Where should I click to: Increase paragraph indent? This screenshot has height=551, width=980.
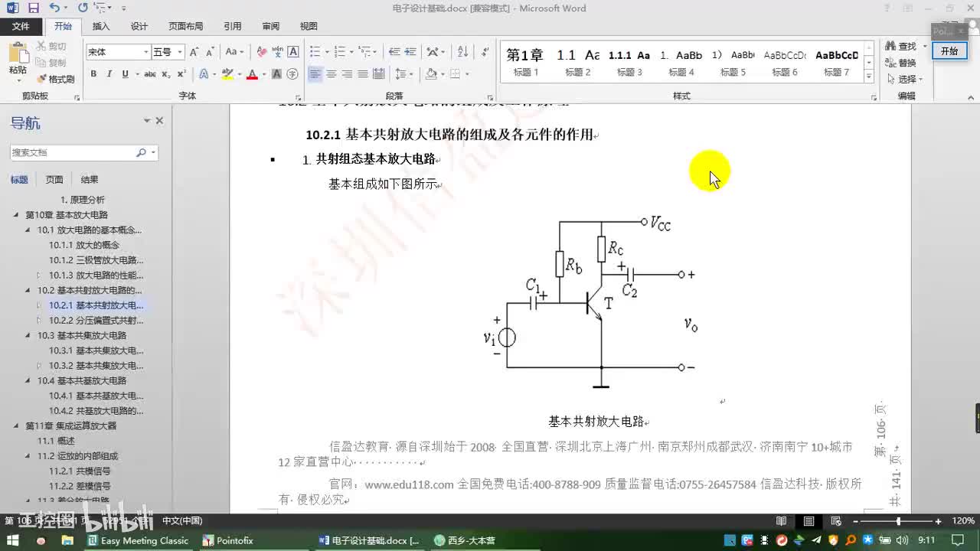tap(410, 52)
